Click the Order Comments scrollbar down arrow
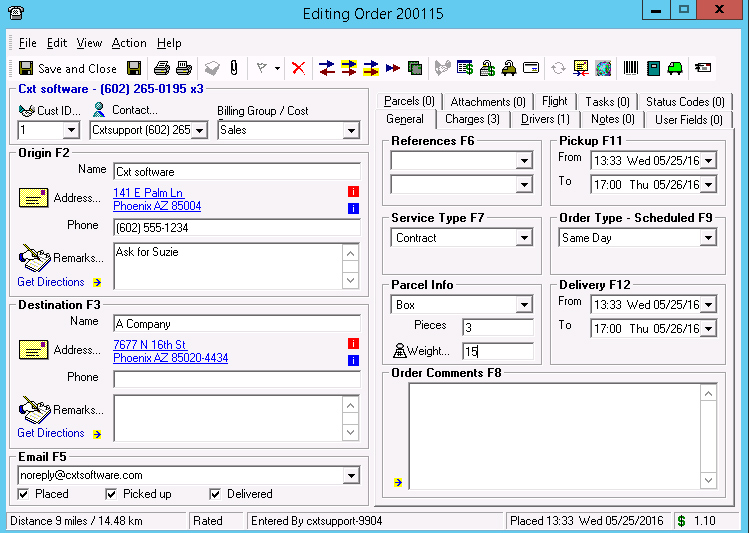 (708, 480)
